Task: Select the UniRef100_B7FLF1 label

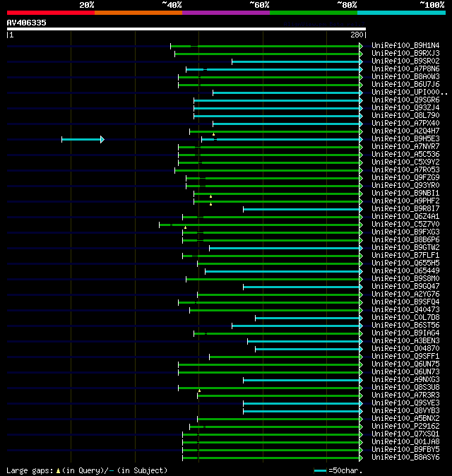Action: (x=405, y=256)
